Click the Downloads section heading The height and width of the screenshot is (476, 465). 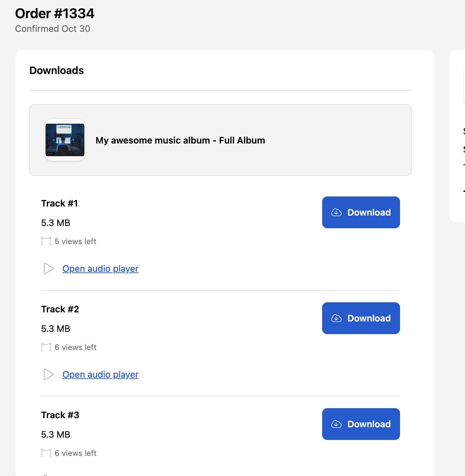[57, 70]
